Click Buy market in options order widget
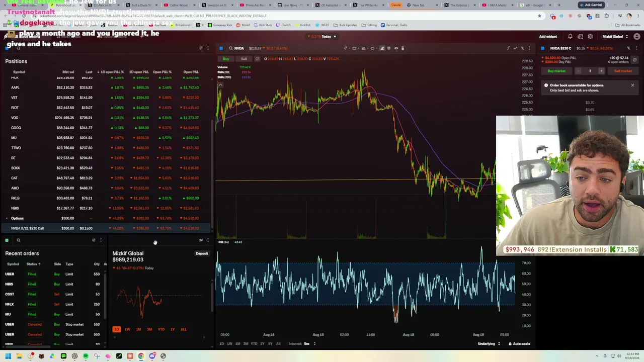Image resolution: width=644 pixels, height=362 pixels. click(556, 71)
